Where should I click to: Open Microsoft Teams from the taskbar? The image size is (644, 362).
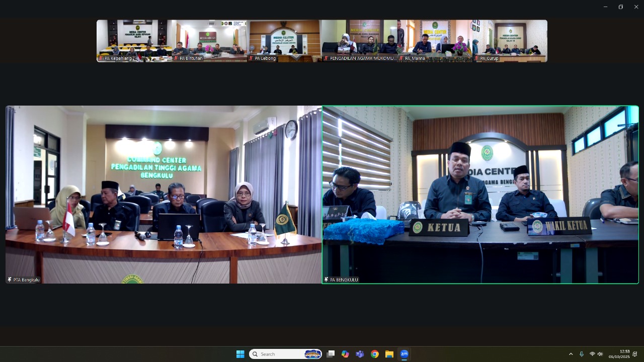360,354
